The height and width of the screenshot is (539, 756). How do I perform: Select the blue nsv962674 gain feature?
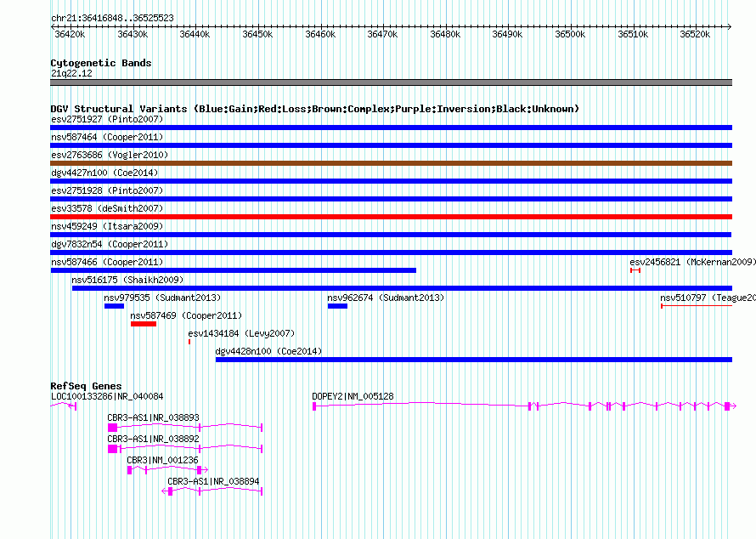click(337, 306)
